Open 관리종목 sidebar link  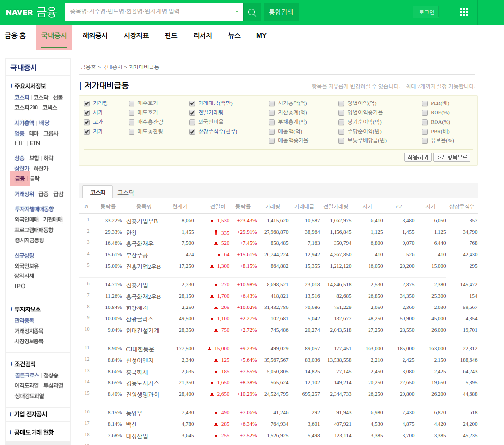click(24, 320)
